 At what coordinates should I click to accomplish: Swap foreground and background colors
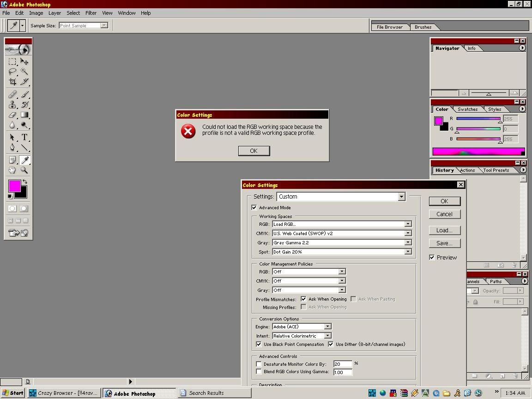click(25, 181)
